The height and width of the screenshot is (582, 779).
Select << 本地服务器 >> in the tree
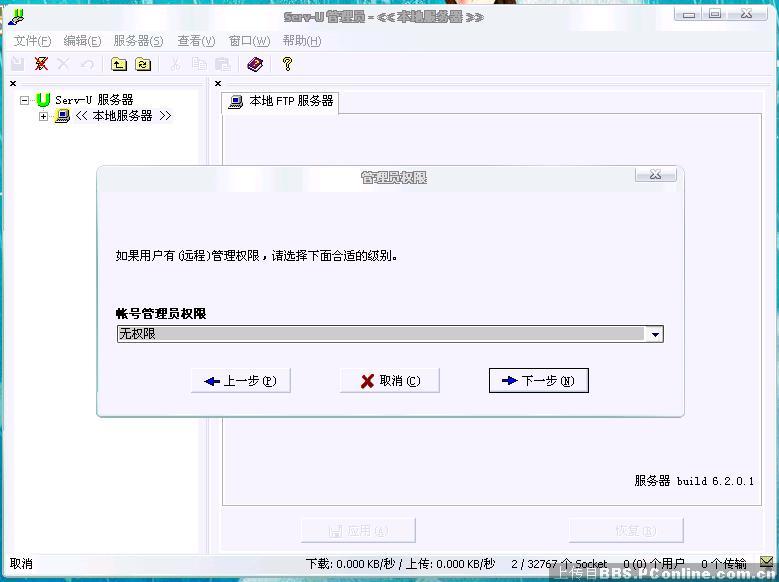coord(123,116)
